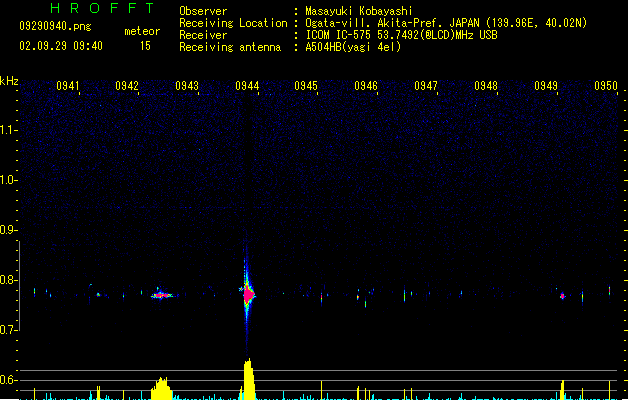The width and height of the screenshot is (629, 400).
Task: Click the yellow power hump near 0942:30
Action: point(161,388)
